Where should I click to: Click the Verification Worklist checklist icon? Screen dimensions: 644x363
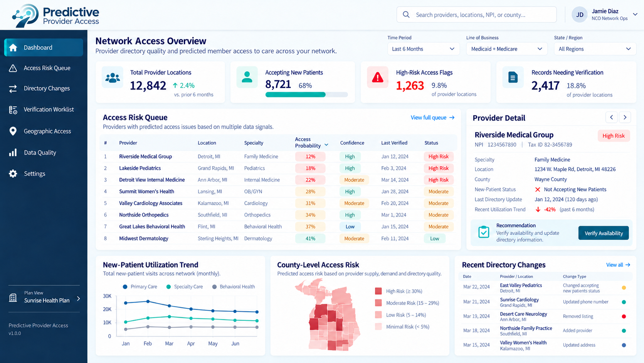(x=13, y=110)
